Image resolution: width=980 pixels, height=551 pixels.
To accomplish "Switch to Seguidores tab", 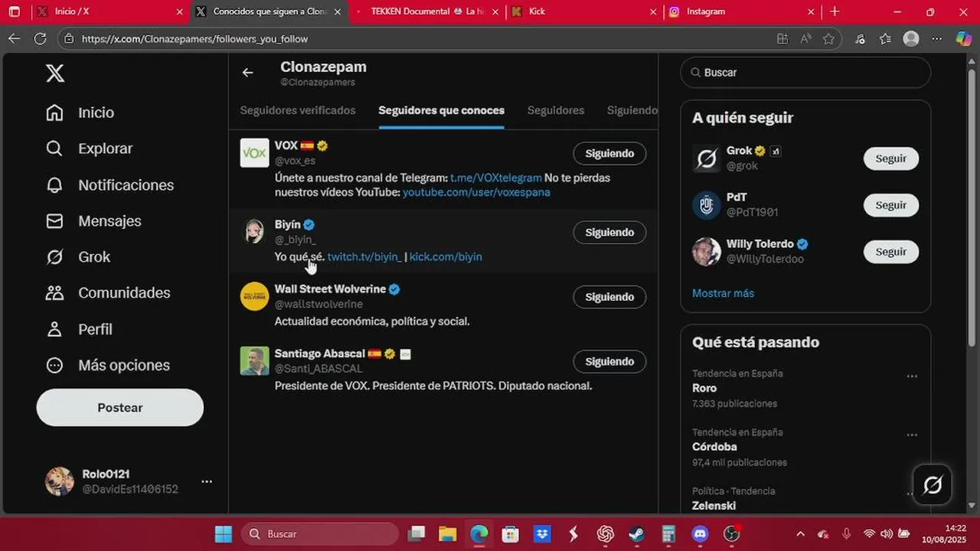I will click(556, 110).
